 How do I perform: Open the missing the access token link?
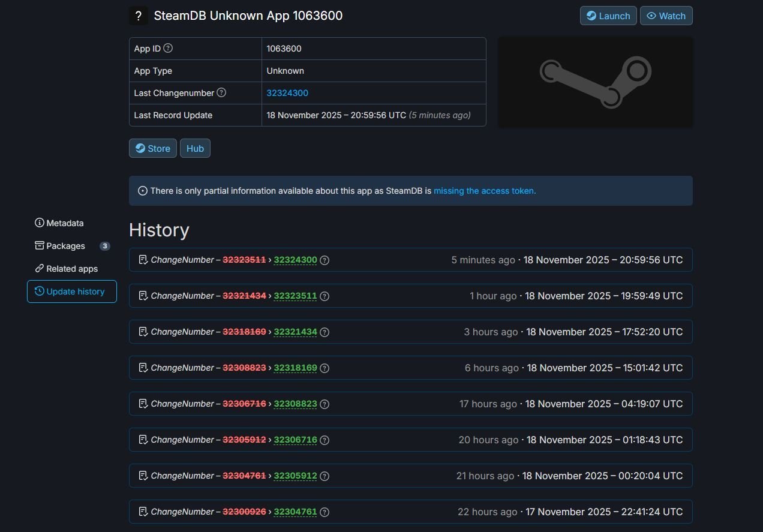(x=483, y=191)
